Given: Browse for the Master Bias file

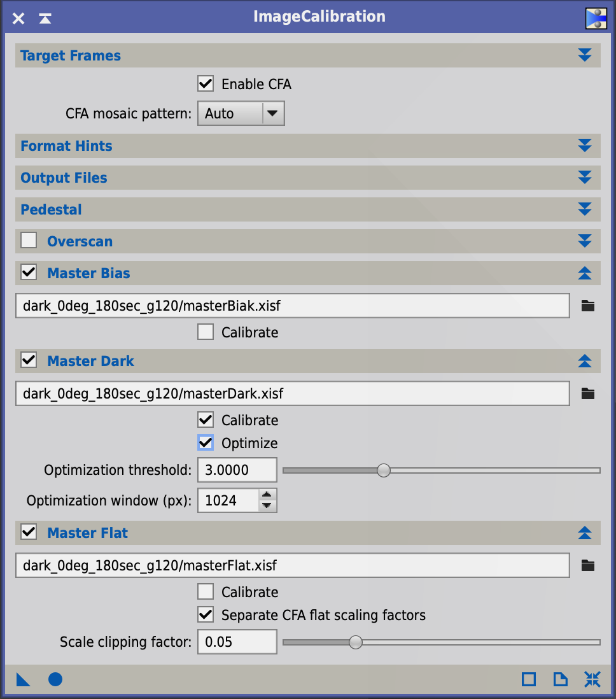Looking at the screenshot, I should pyautogui.click(x=588, y=306).
